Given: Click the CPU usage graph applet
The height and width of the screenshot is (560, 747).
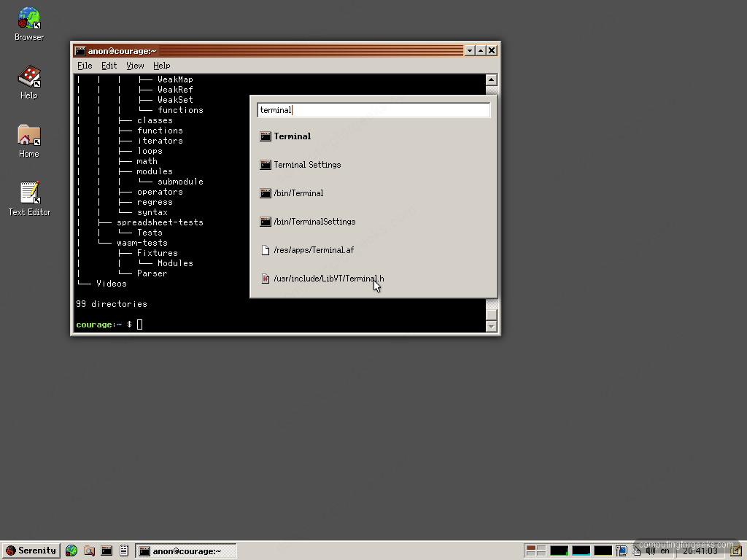Looking at the screenshot, I should (560, 551).
